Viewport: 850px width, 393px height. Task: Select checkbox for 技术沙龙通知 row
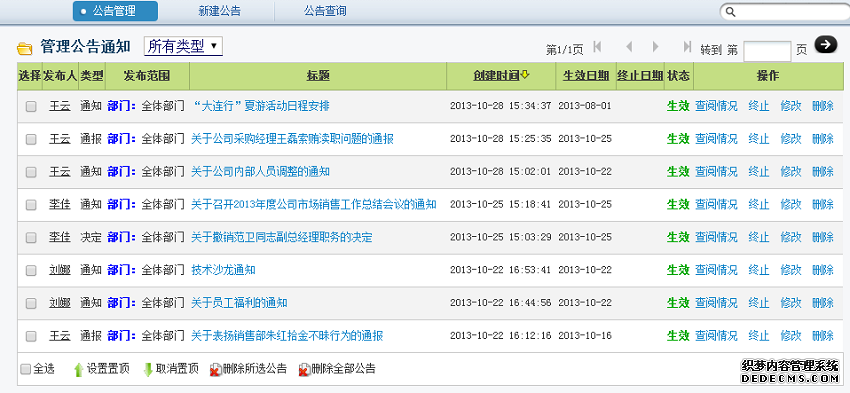pyautogui.click(x=31, y=270)
